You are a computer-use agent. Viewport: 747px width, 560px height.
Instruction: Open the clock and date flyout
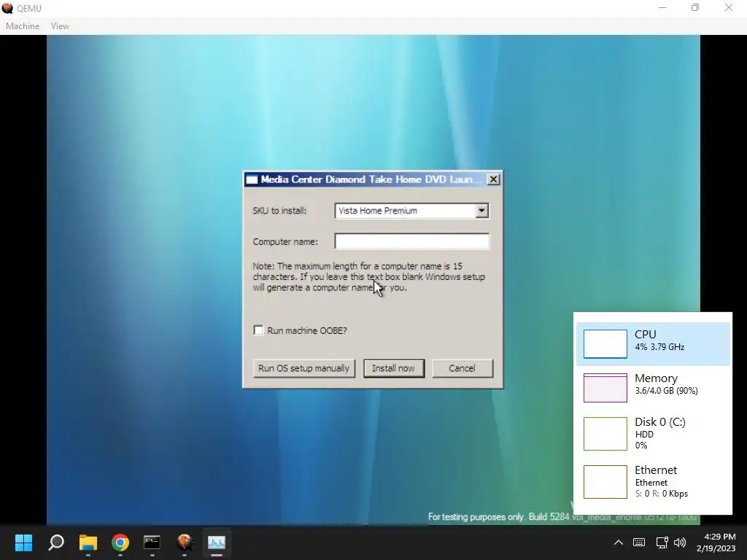716,542
